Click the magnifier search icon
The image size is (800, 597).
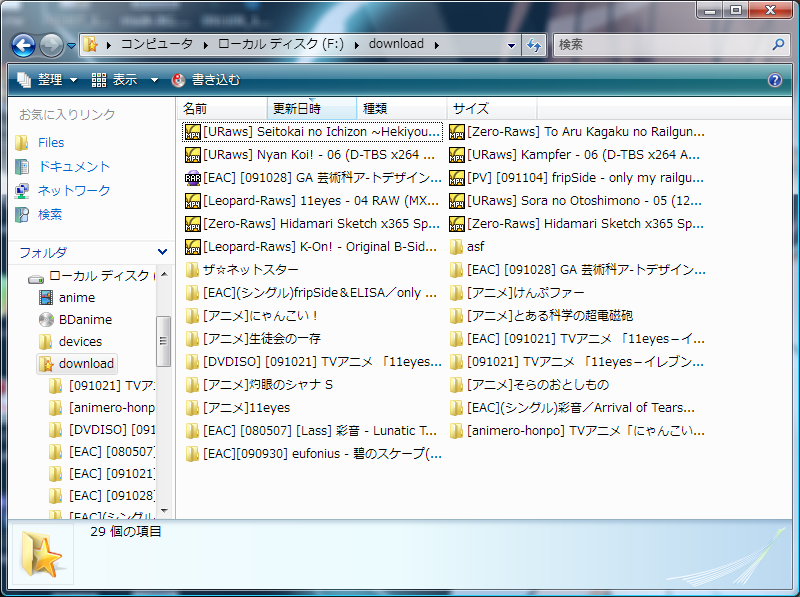(x=779, y=45)
